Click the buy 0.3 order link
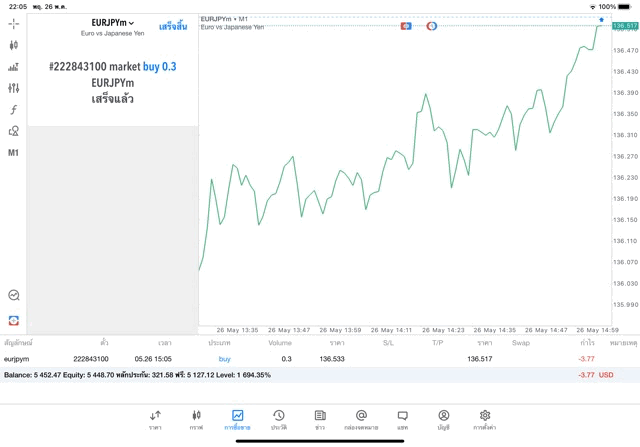The height and width of the screenshot is (447, 640). tap(159, 66)
